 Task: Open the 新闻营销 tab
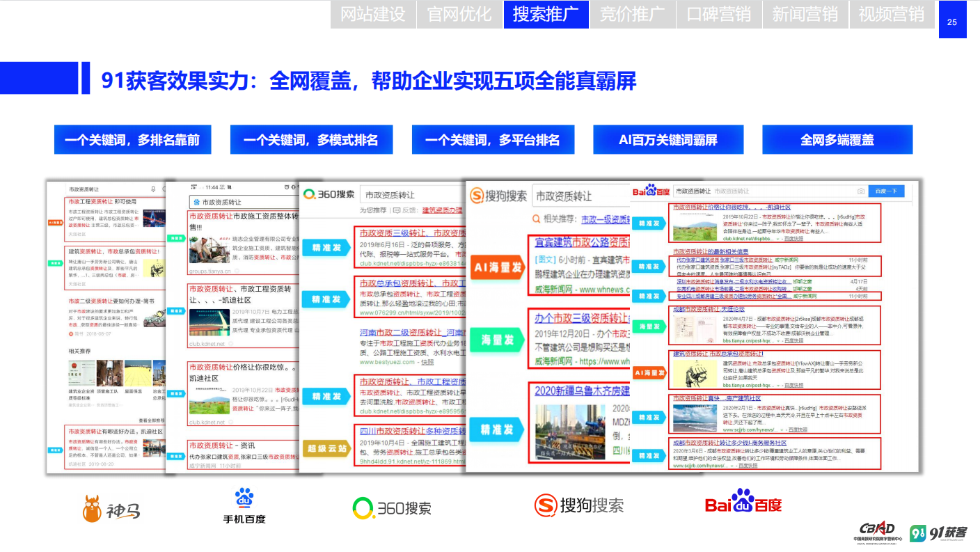805,14
